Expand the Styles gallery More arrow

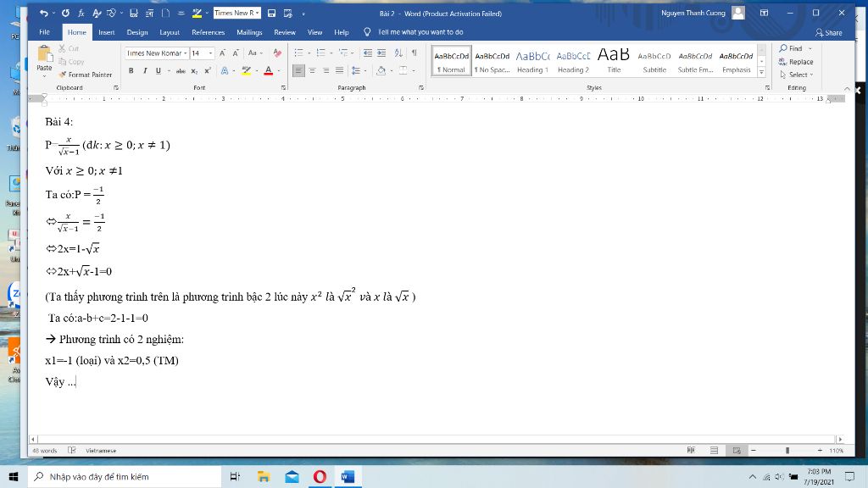point(762,73)
